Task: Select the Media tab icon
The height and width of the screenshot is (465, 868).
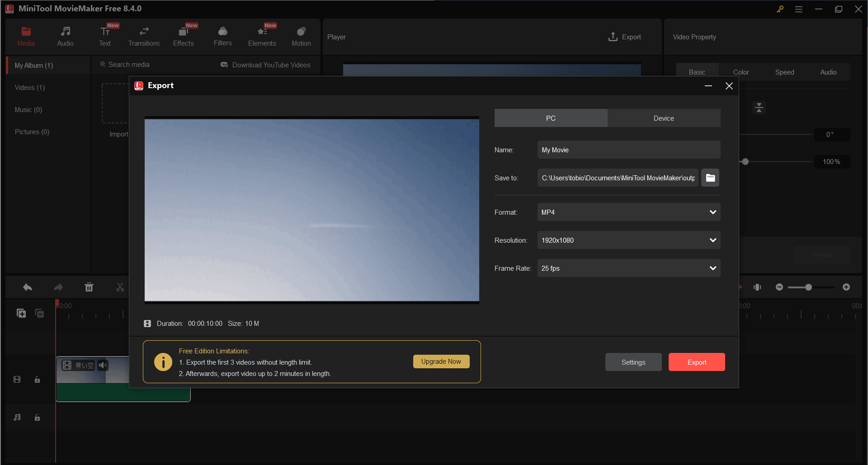Action: [x=26, y=33]
